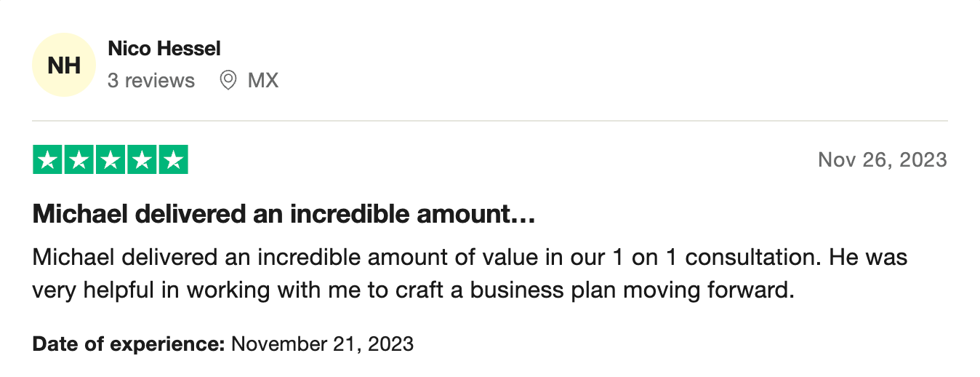Click the fifth green rating star
This screenshot has width=980, height=377.
point(173,160)
